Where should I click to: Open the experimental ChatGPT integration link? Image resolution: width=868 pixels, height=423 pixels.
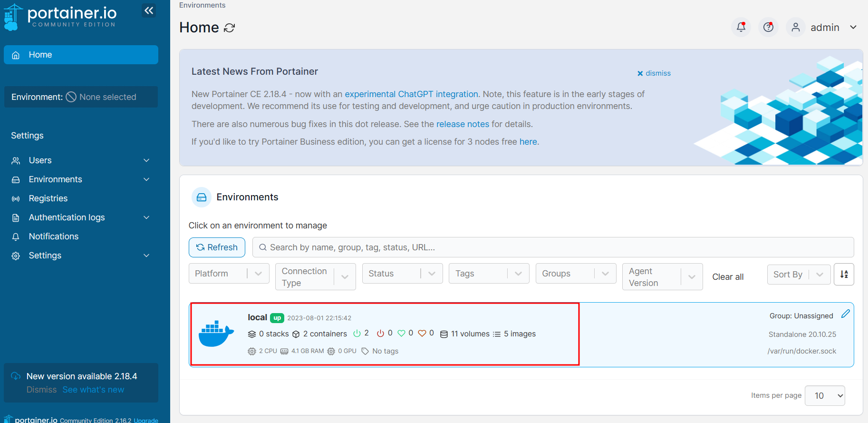point(411,94)
